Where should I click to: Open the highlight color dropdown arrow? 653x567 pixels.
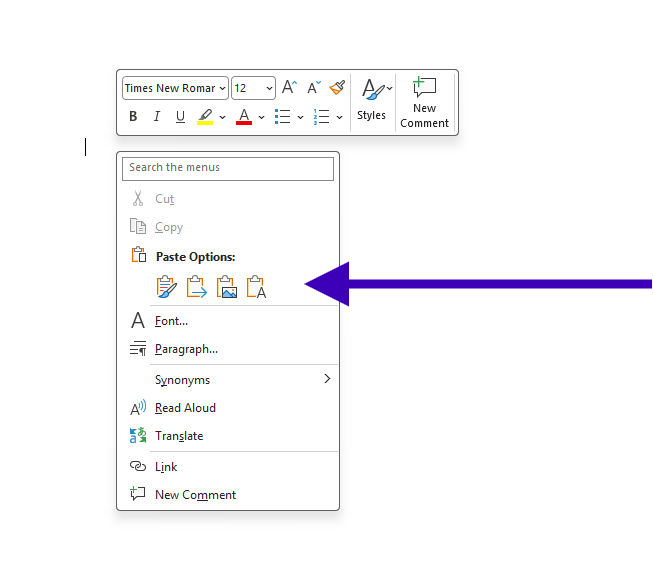(222, 117)
